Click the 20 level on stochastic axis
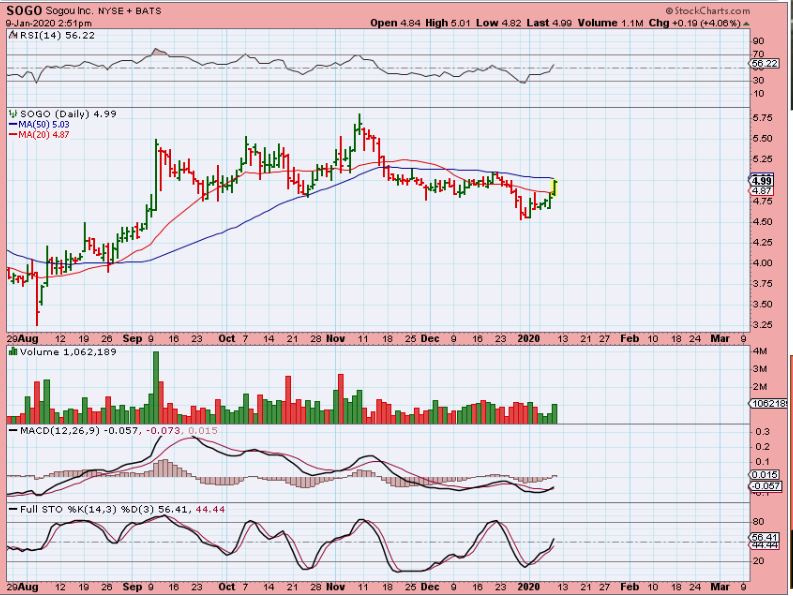This screenshot has width=793, height=596. [759, 561]
